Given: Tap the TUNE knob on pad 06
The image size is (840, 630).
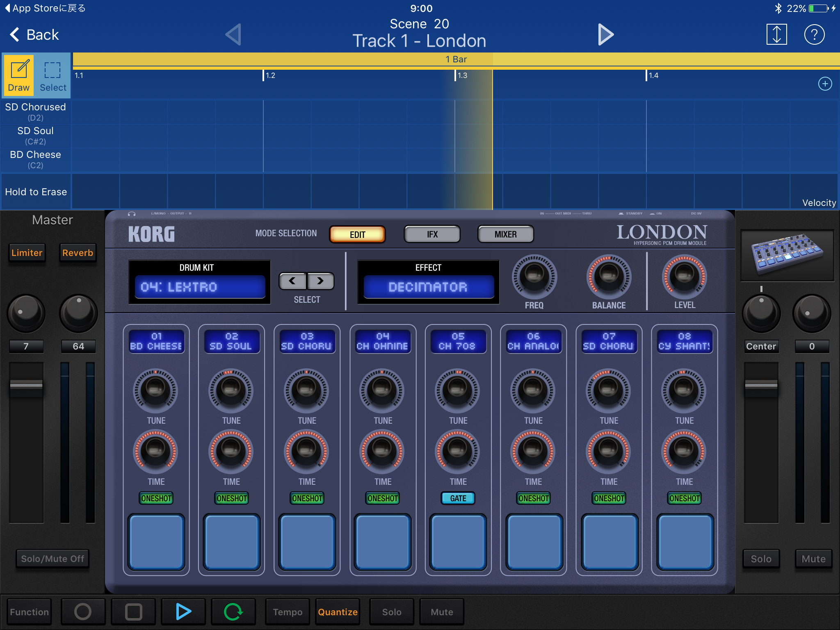Looking at the screenshot, I should 533,391.
